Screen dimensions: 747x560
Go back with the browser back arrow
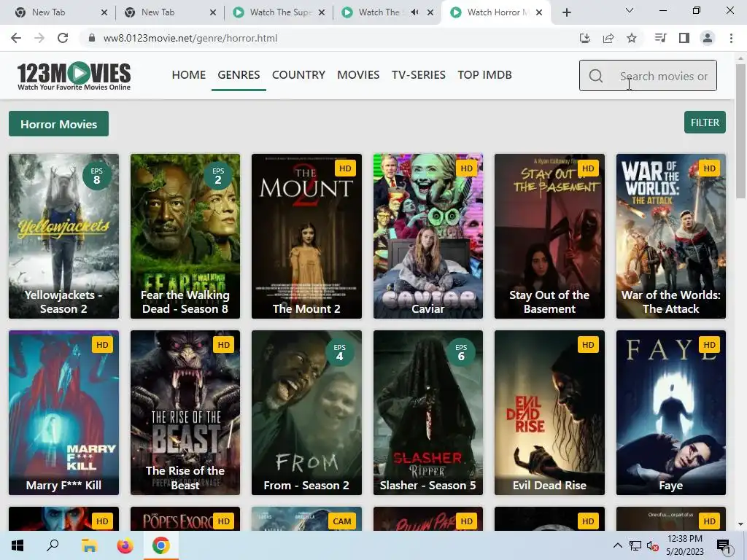16,38
